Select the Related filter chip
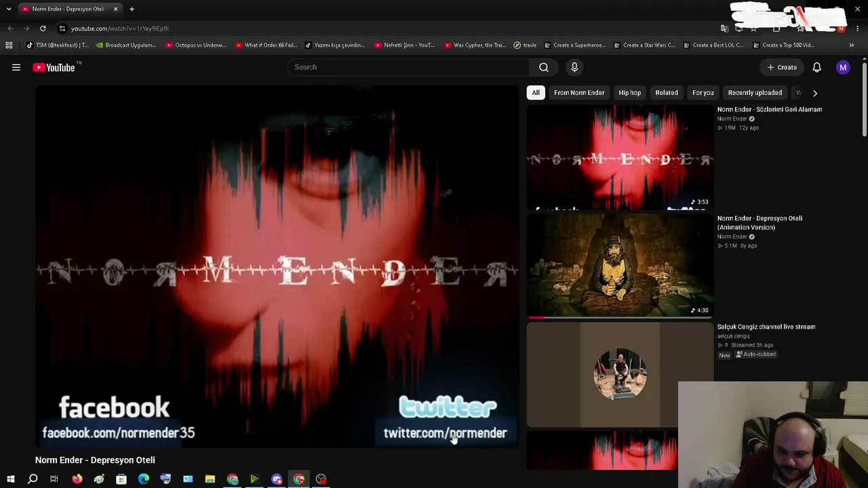 [x=667, y=93]
